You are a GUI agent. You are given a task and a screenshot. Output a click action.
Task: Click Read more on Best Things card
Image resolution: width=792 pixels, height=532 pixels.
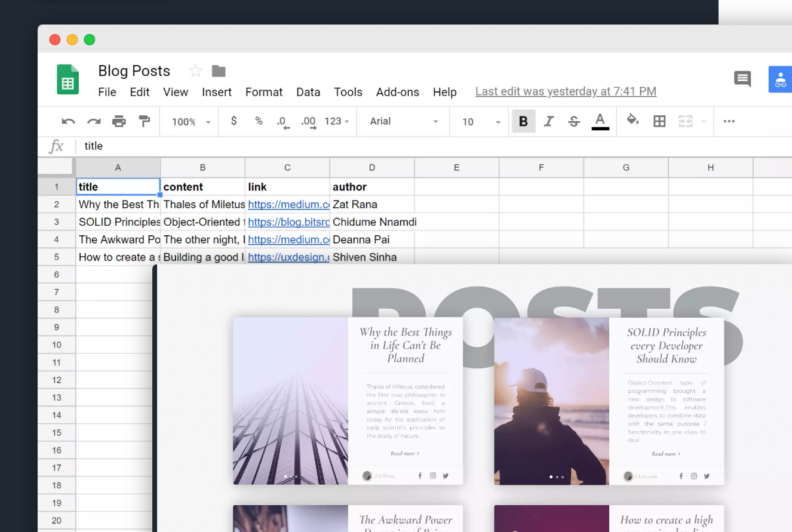tap(405, 454)
